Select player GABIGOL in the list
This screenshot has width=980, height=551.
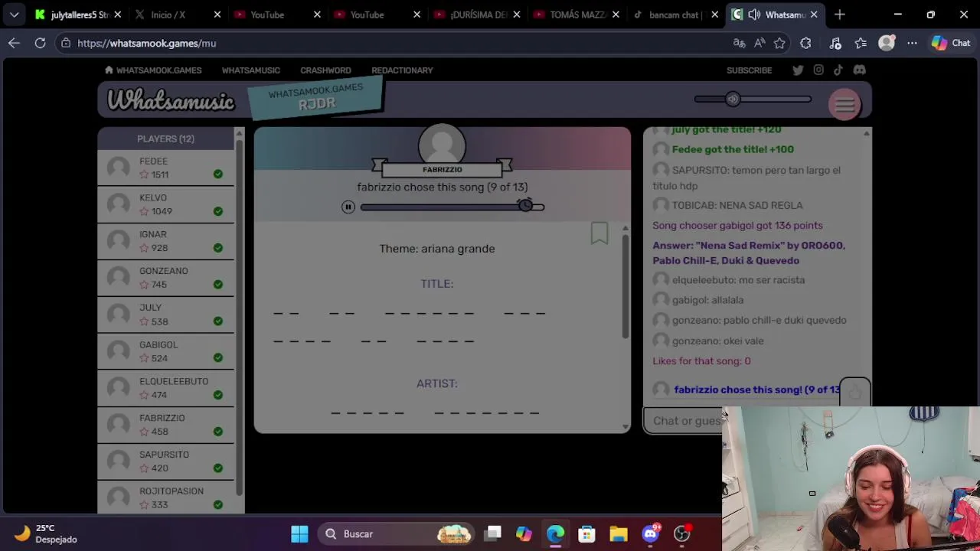[165, 351]
